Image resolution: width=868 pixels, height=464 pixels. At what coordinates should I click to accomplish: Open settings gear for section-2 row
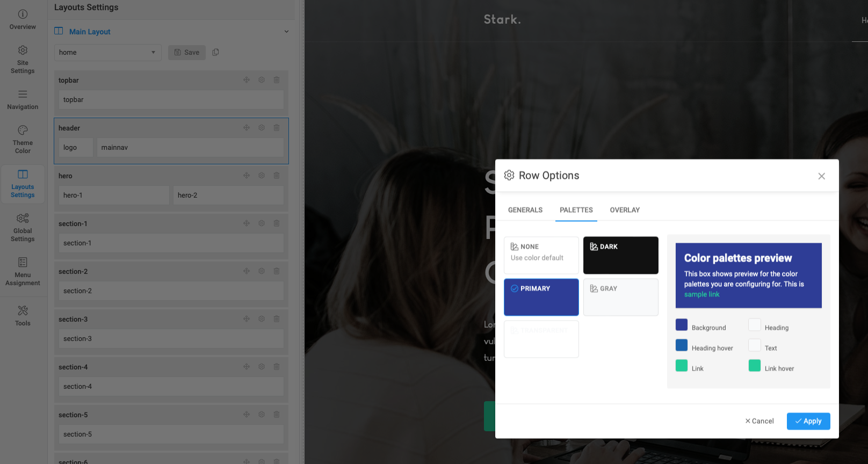pos(262,271)
